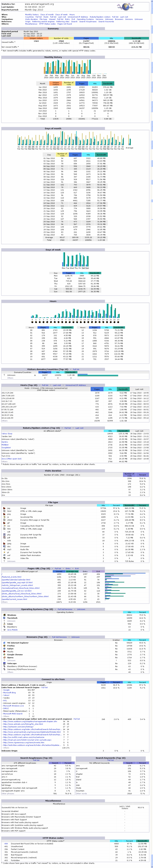153x868 pixels.
Task: Go to HTTP Status codes section
Action: pyautogui.click(x=47, y=24)
